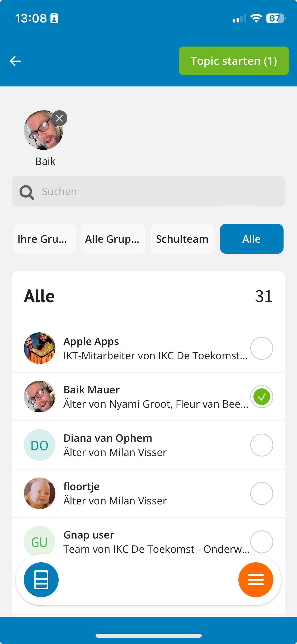Image resolution: width=297 pixels, height=644 pixels.
Task: Open the orange hamburger menu button
Action: coord(256,580)
